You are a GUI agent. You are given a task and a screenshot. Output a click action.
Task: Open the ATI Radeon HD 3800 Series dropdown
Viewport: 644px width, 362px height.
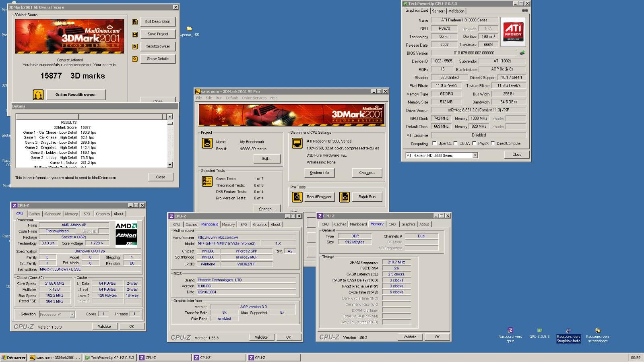coord(475,155)
